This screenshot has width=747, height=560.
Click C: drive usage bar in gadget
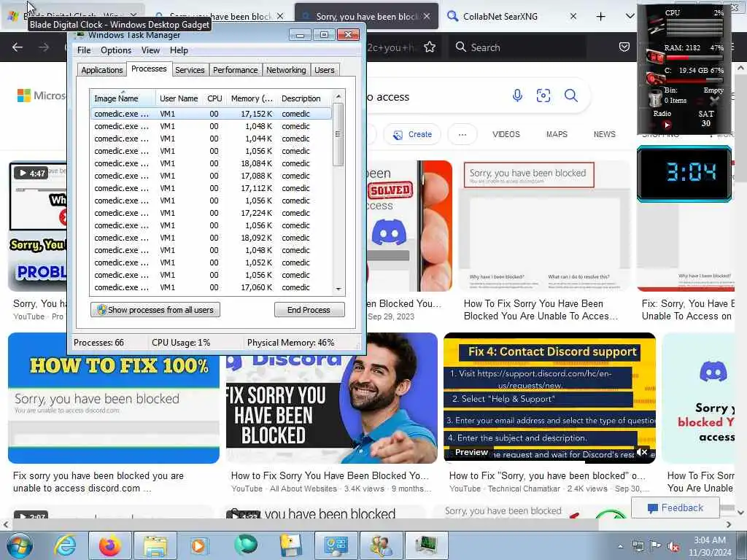tap(694, 80)
